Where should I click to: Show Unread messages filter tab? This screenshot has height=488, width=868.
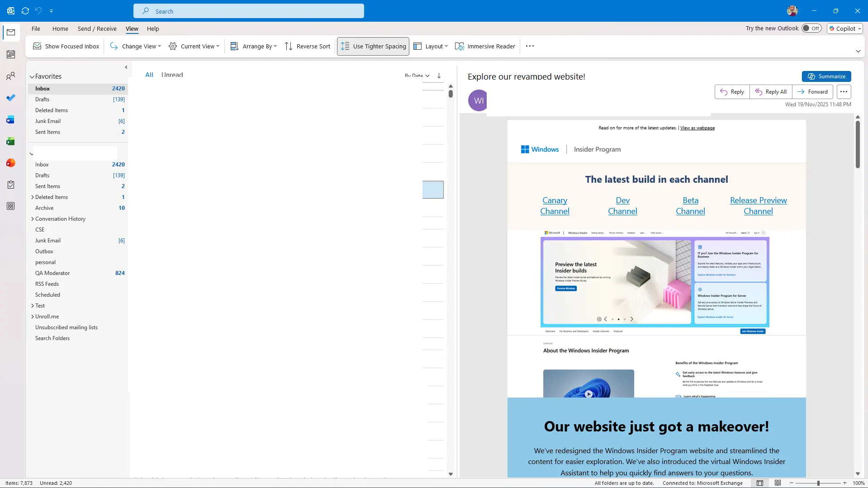pos(172,75)
